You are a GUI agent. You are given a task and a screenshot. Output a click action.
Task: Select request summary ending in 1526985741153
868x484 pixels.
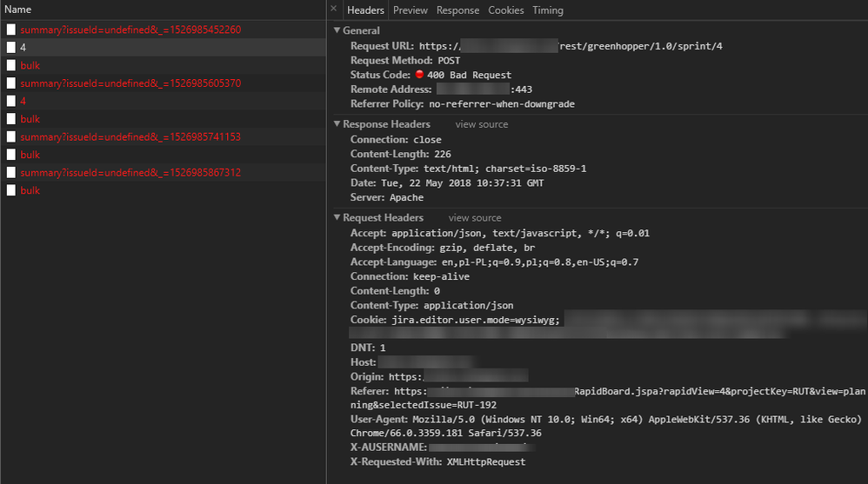tap(130, 137)
